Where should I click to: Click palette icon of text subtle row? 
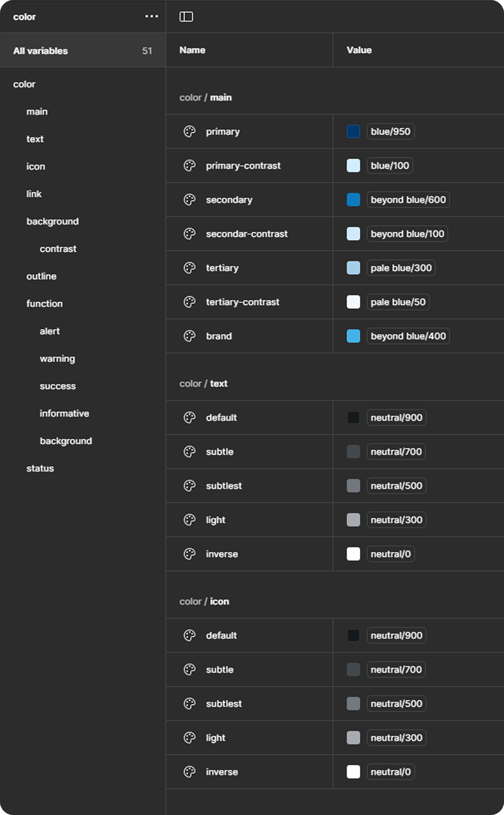190,452
